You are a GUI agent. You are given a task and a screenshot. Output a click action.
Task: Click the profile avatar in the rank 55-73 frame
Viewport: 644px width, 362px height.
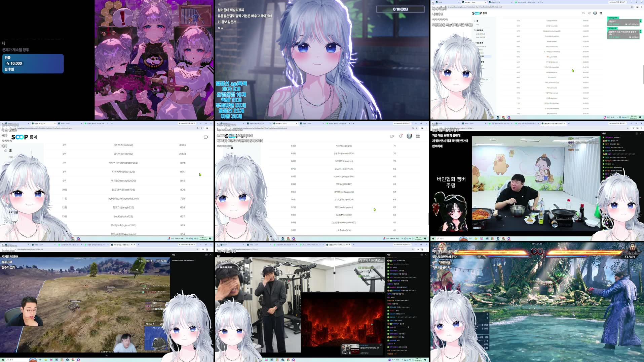click(x=595, y=13)
